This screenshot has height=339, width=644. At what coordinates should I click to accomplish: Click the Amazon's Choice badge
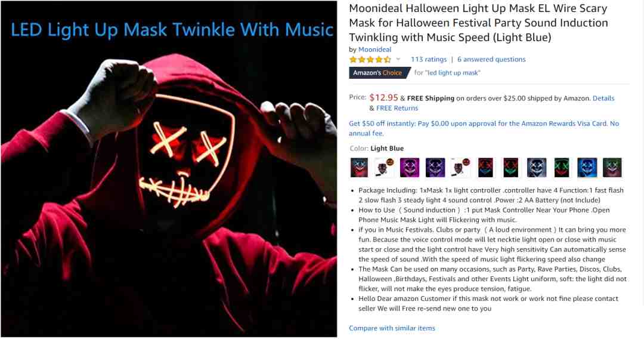(x=378, y=73)
